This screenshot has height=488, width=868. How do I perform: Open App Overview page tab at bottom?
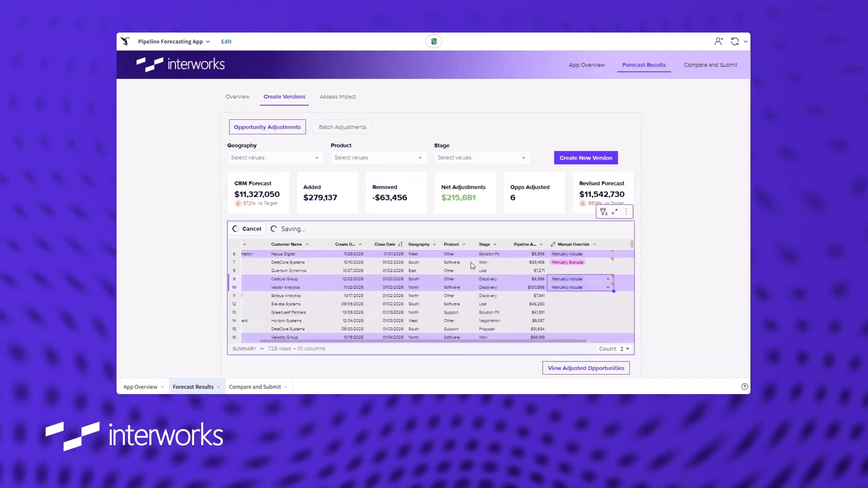140,387
